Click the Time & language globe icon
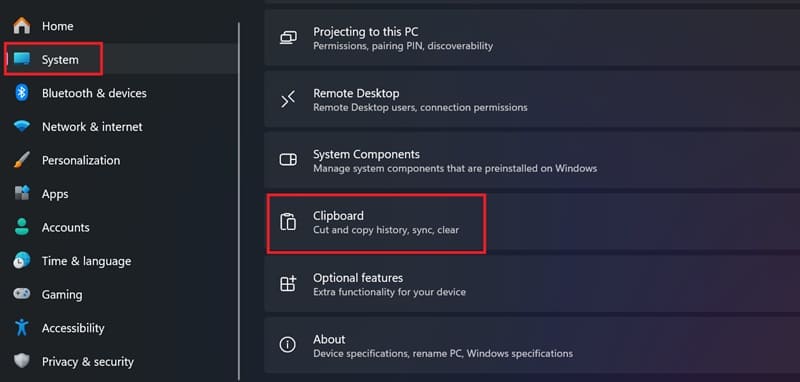The image size is (800, 382). 22,261
